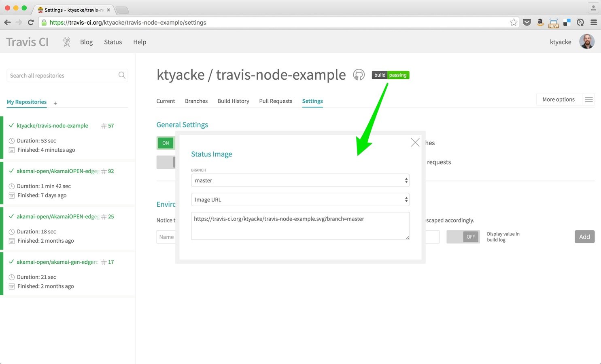Click the Travis broadcast tower icon
This screenshot has height=364, width=601.
(x=67, y=42)
